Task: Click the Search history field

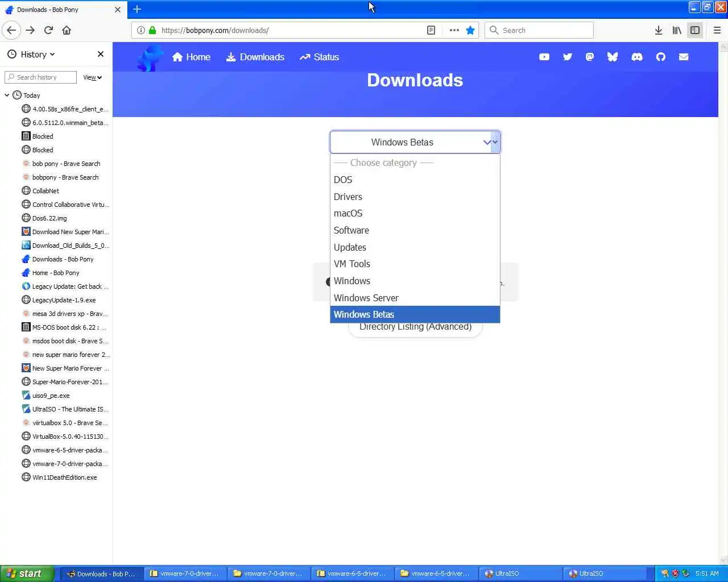Action: click(40, 77)
